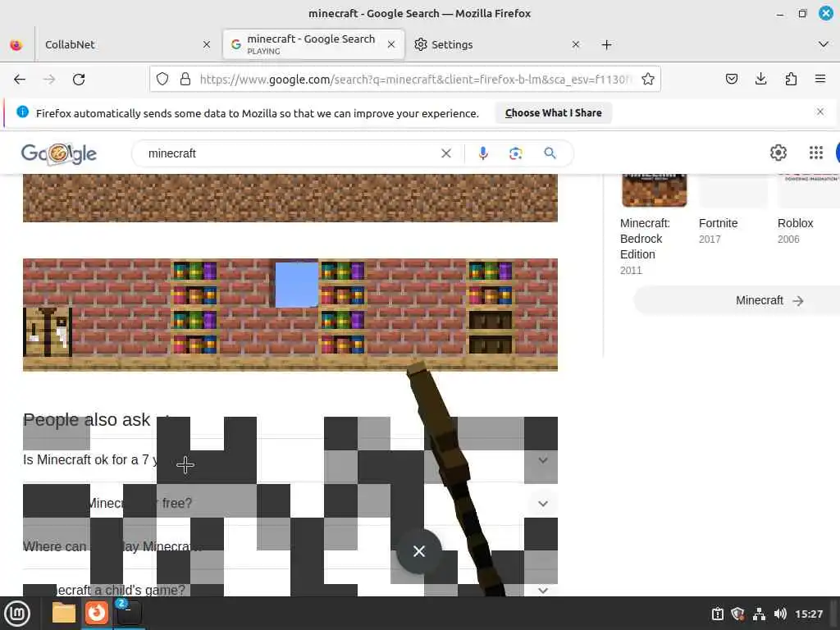The height and width of the screenshot is (630, 840).
Task: Select the minecraft Google Search tab
Action: coord(313,44)
